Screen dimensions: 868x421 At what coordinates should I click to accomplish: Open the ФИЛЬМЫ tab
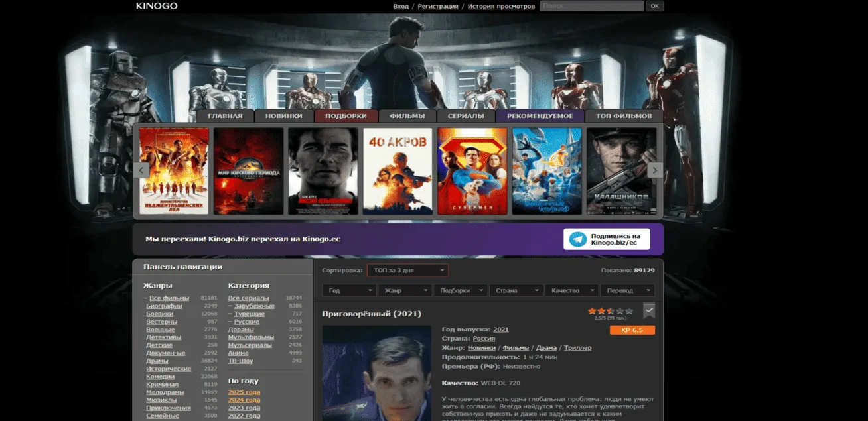click(x=407, y=116)
